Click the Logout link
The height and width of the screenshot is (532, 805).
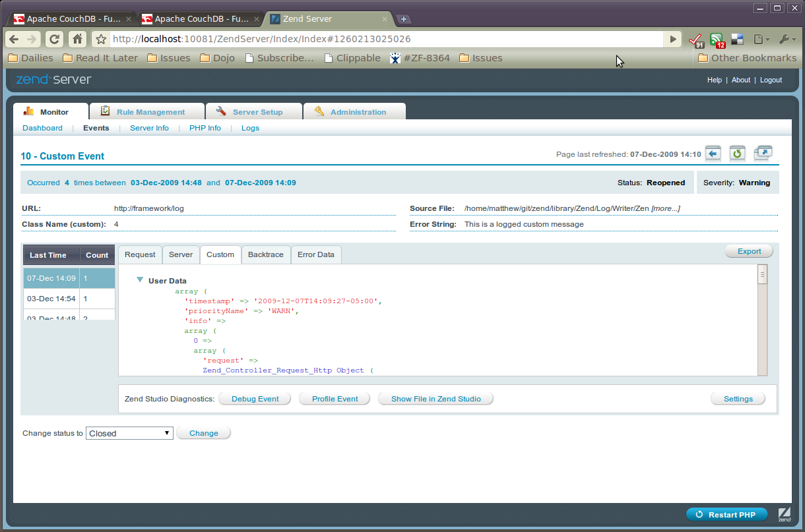(770, 80)
